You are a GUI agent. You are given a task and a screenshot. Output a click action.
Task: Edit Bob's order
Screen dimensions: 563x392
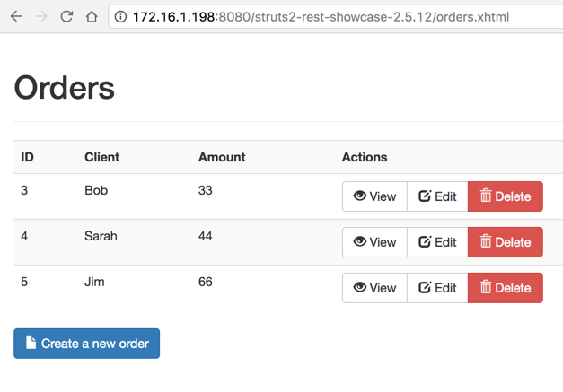(437, 196)
